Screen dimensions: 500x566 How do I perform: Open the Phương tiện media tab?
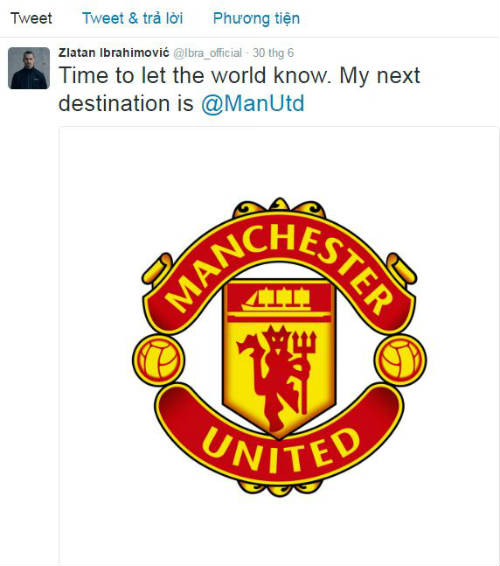pyautogui.click(x=256, y=18)
